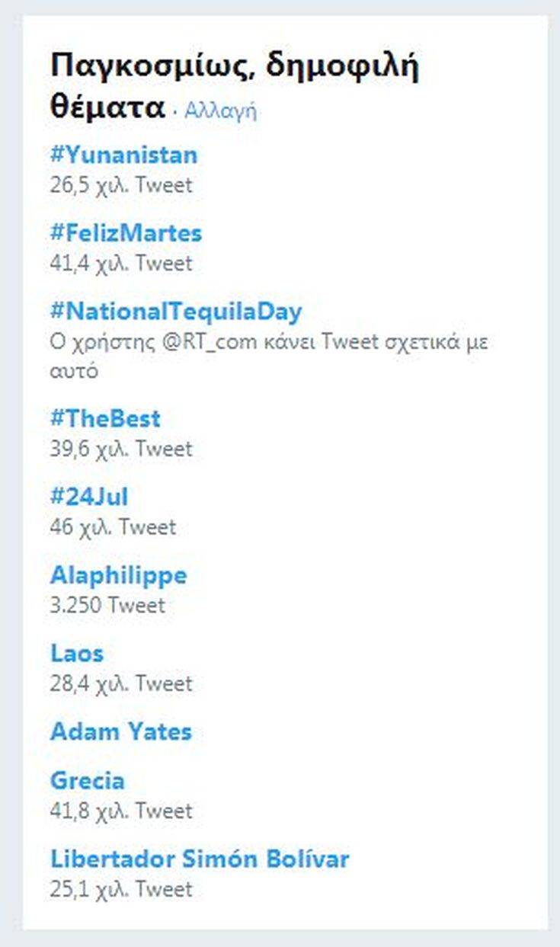
Task: Open the Laos trend
Action: 77,654
